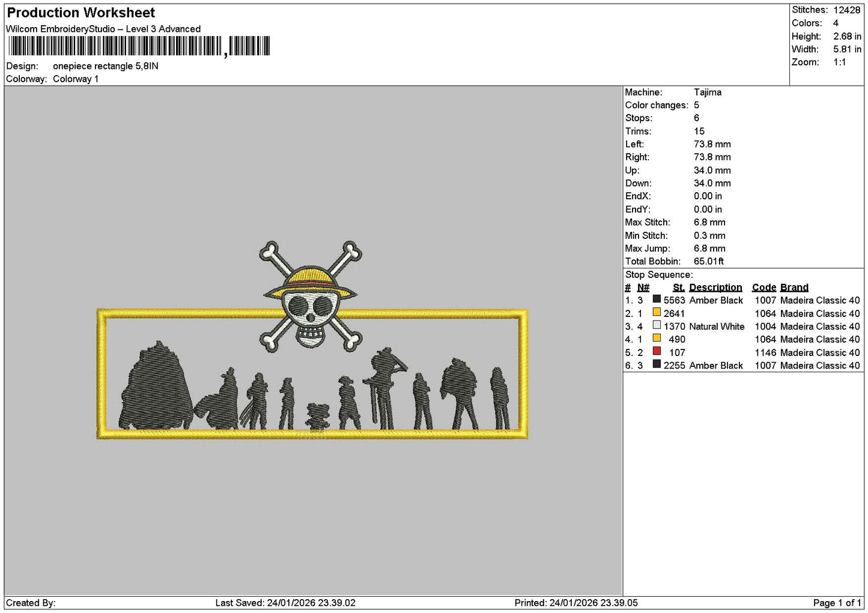Choose the Amber Black 2255 color swatch
This screenshot has height=613, width=868.
click(657, 364)
